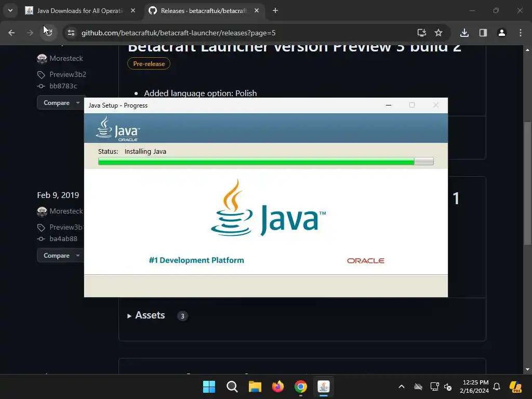Bookmark this page with the star icon
The image size is (532, 399).
pyautogui.click(x=438, y=33)
